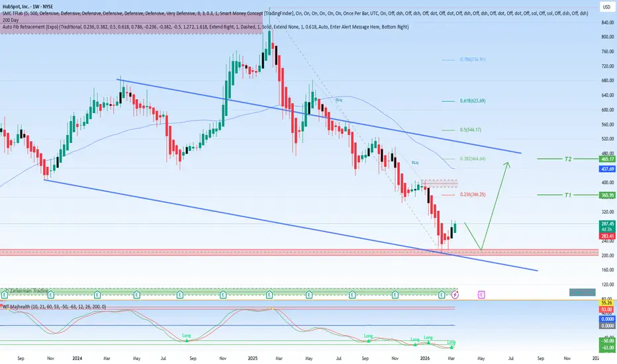This screenshot has height=364, width=617.
Task: Click the 465.17 green price tag
Action: click(607, 159)
